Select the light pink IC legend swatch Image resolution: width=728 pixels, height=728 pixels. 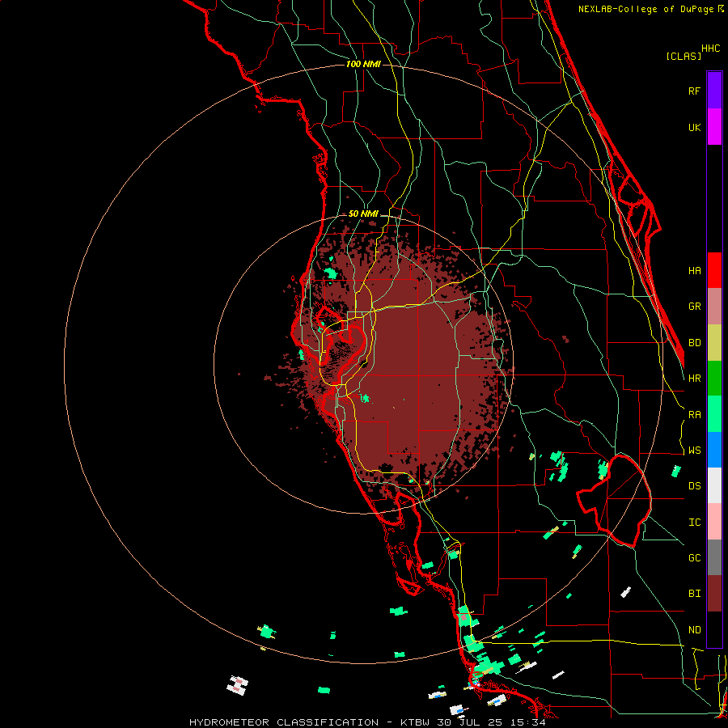[714, 522]
